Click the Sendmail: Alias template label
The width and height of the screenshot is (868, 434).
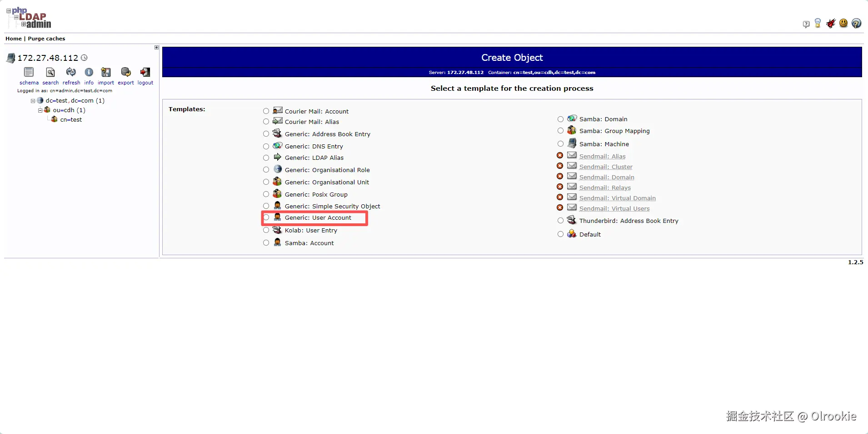pos(602,157)
